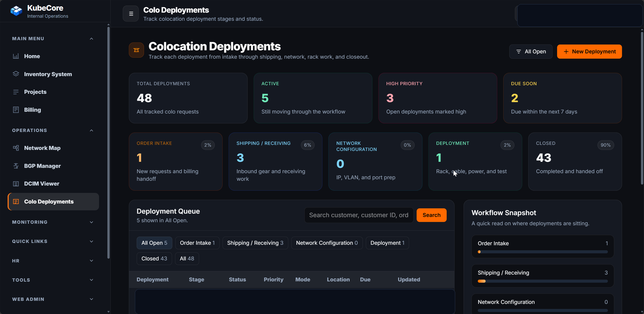This screenshot has width=644, height=314.
Task: Click the BGP Manager icon
Action: (16, 166)
